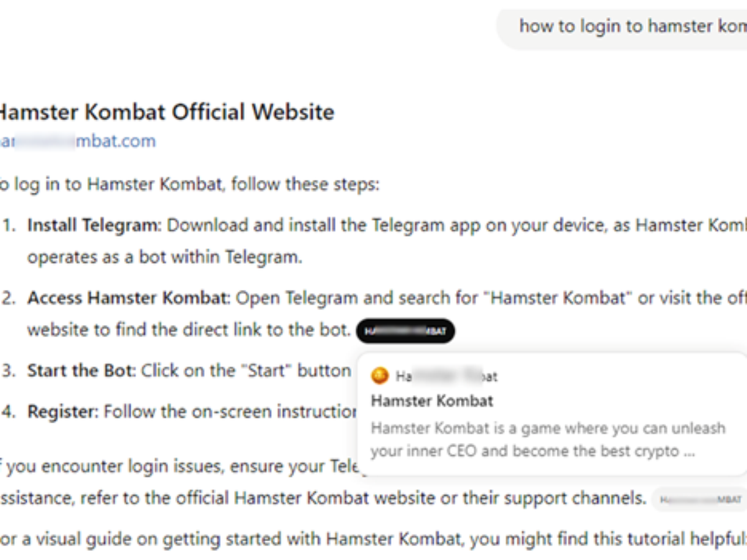Click the preview card description about inner CEO
The height and width of the screenshot is (560, 747).
pos(548,439)
